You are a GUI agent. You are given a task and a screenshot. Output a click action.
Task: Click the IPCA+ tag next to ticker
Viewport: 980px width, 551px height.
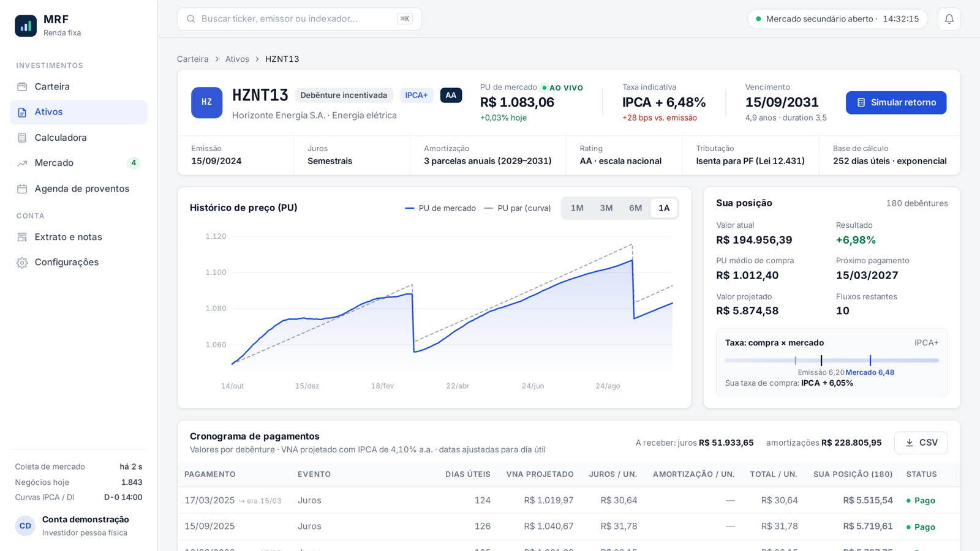tap(417, 96)
